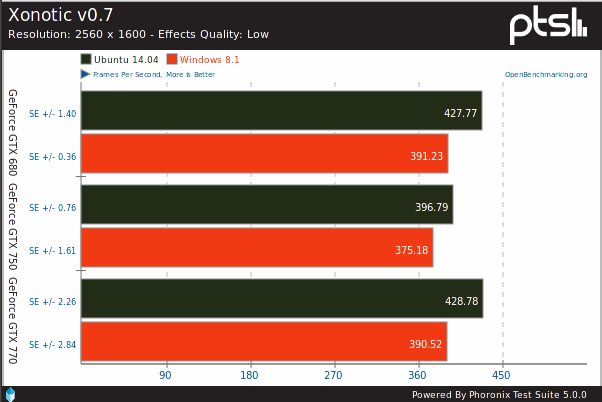602x402 pixels.
Task: Click the 180 axis tick label
Action: click(x=250, y=375)
